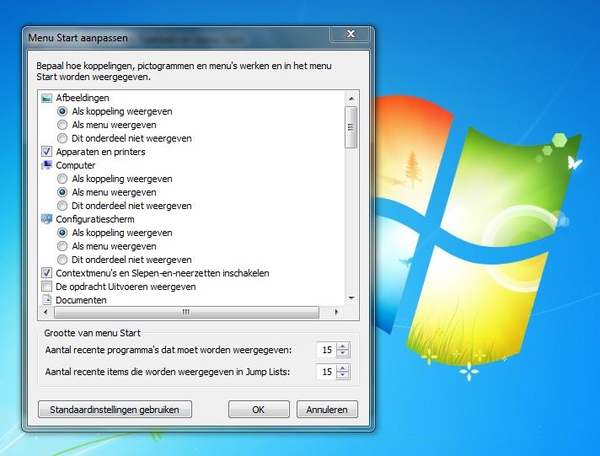The image size is (600, 456).
Task: Click the 'Afbeeldingen' list label
Action: click(83, 98)
